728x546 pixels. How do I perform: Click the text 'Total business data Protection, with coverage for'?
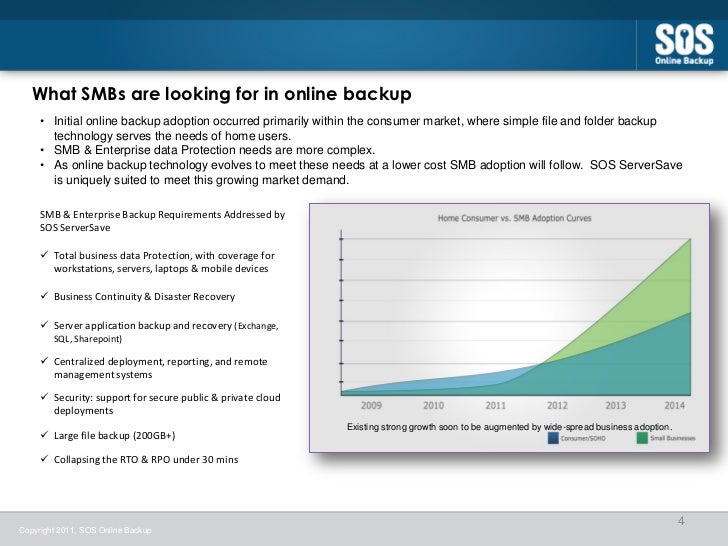click(164, 256)
